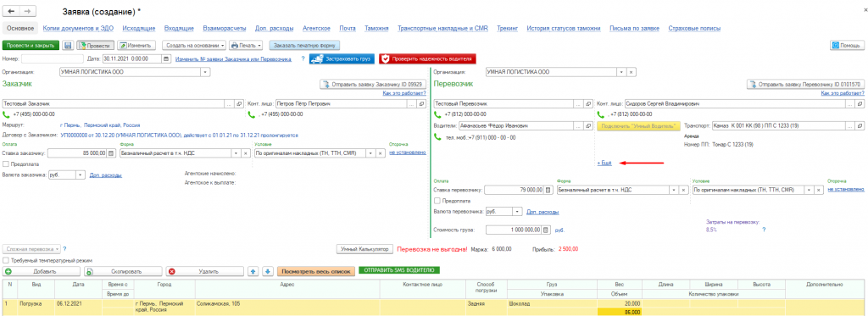
Task: Expand Валюта заказчика currency dropdown
Action: point(81,175)
